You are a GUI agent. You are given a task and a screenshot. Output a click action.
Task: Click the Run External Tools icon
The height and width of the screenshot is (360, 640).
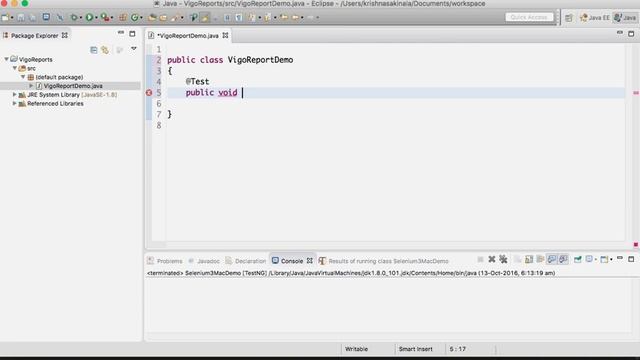105,18
